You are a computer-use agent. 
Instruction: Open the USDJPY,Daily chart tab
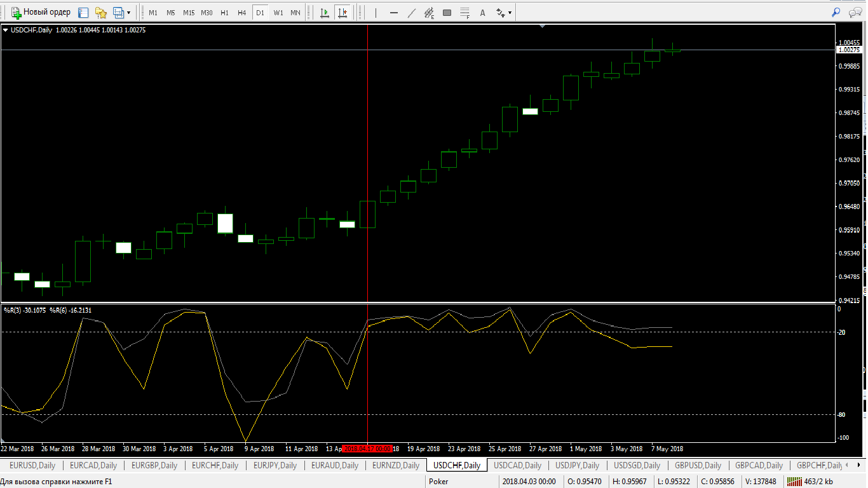577,465
